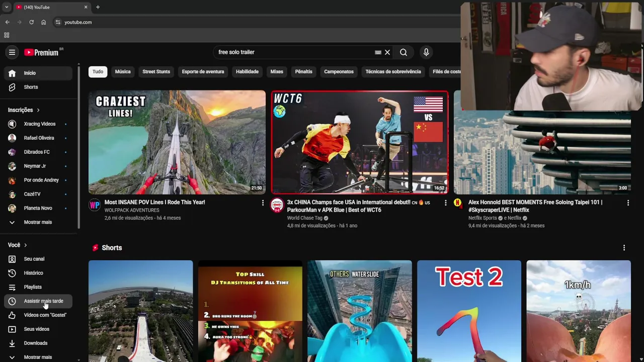Click Netflix Sports channel name
Screen dimensions: 644x362
pos(482,218)
